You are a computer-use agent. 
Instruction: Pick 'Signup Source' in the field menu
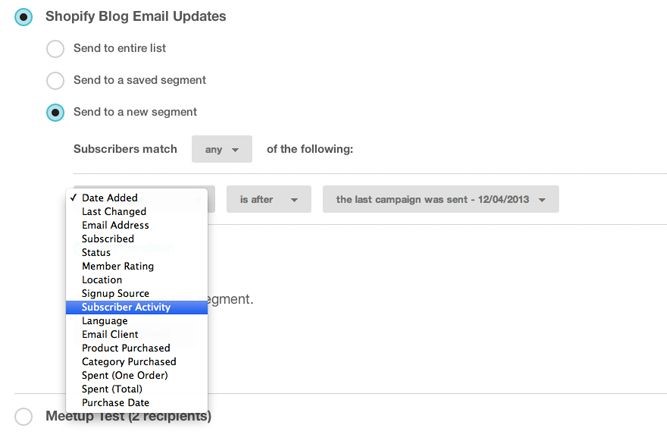pos(137,293)
